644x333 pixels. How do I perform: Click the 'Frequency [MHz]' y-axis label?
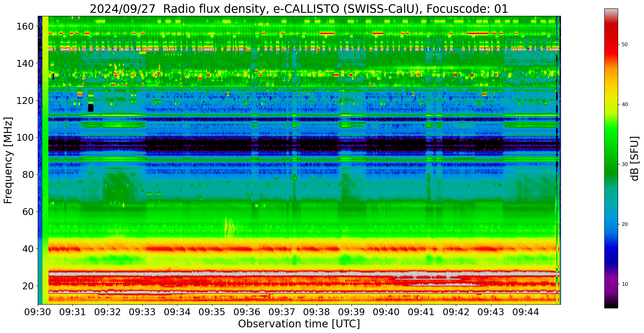pyautogui.click(x=8, y=160)
